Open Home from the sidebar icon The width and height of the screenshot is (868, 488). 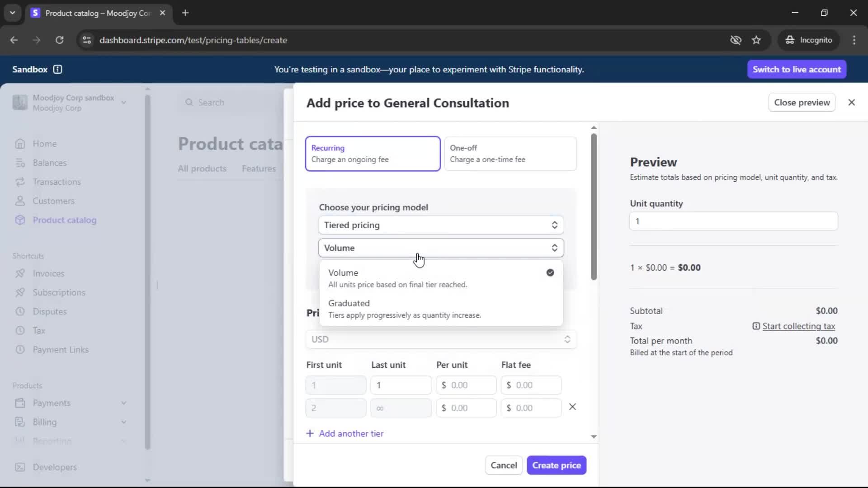(20, 144)
